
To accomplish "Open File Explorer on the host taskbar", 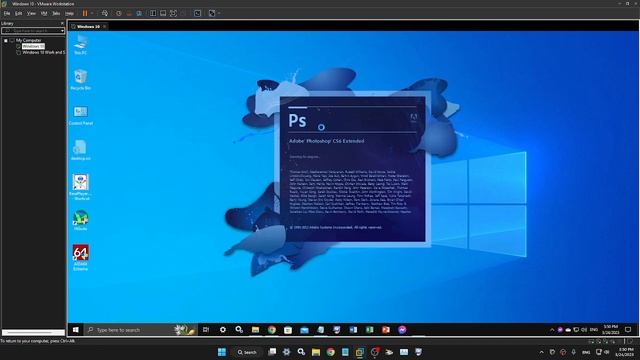I will point(316,352).
